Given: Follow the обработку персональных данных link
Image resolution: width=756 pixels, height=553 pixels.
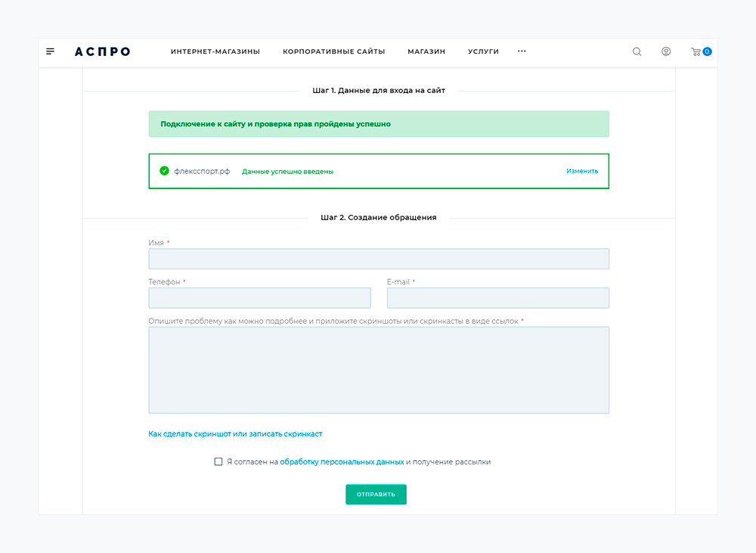Looking at the screenshot, I should (342, 461).
